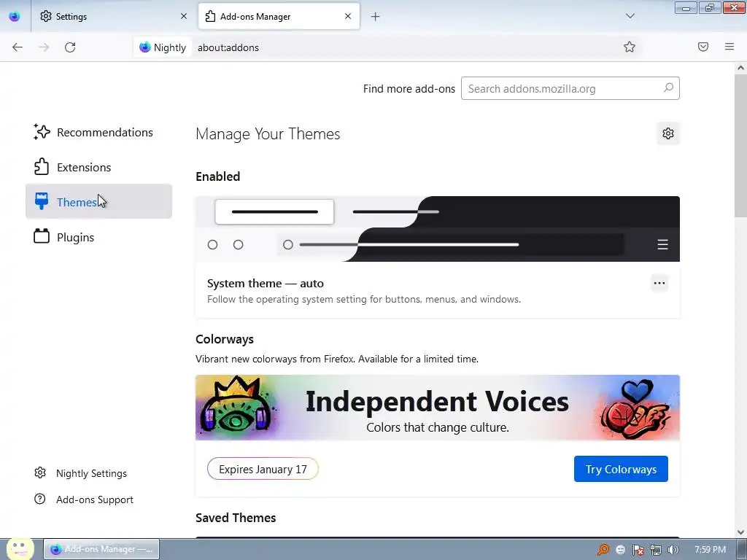Click the help icon beside Add-ons Support

[x=40, y=499]
